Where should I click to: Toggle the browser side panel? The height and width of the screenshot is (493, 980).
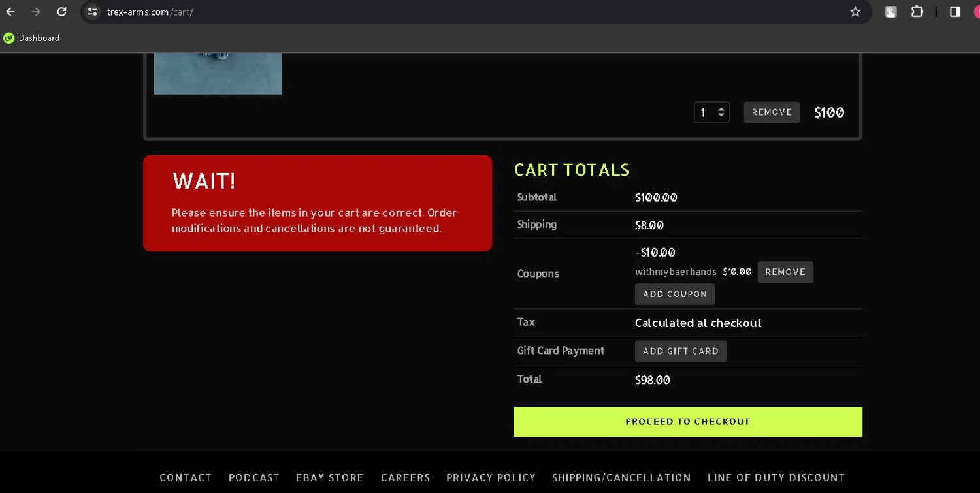tap(955, 12)
